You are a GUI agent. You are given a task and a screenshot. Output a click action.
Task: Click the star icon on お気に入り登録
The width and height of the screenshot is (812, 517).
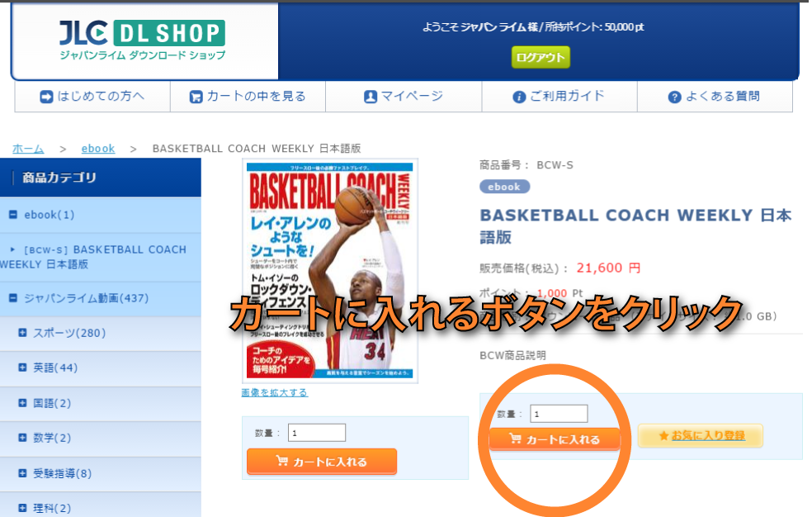[663, 436]
